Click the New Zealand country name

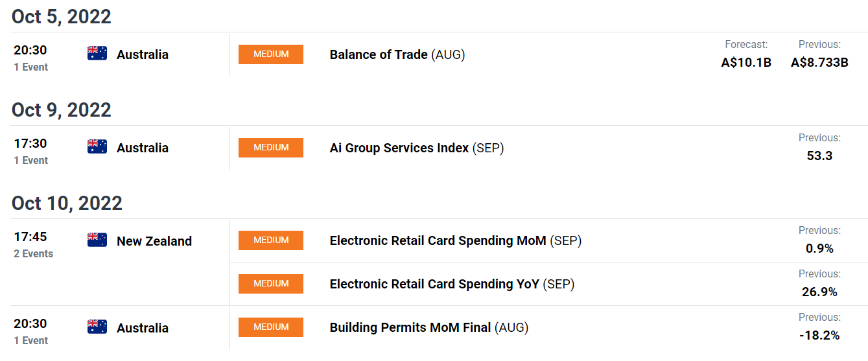pyautogui.click(x=154, y=241)
